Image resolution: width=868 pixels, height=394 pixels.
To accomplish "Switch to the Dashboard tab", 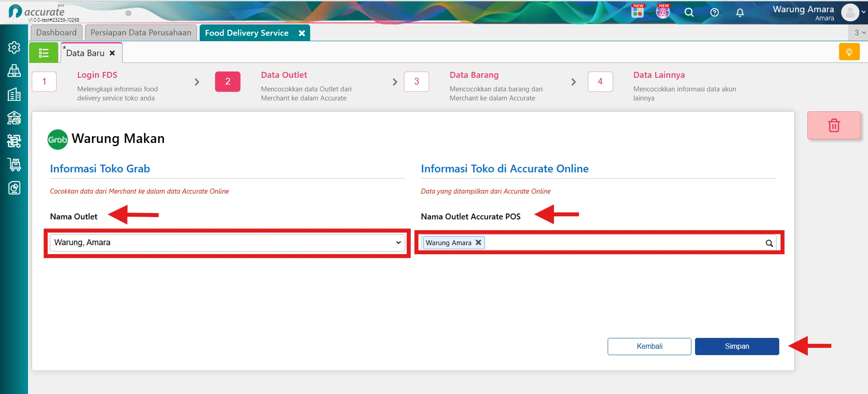I will pyautogui.click(x=57, y=33).
